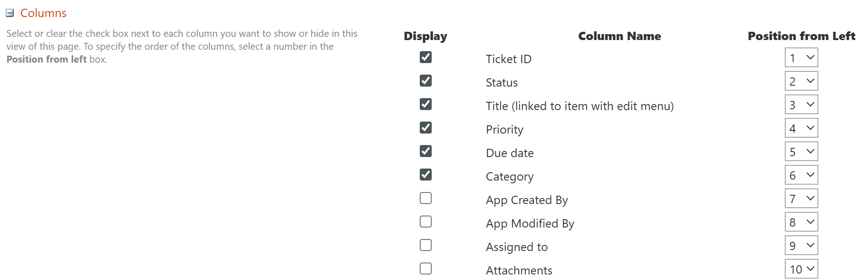This screenshot has height=280, width=868.
Task: Uncheck the Priority display checkbox
Action: pyautogui.click(x=426, y=128)
